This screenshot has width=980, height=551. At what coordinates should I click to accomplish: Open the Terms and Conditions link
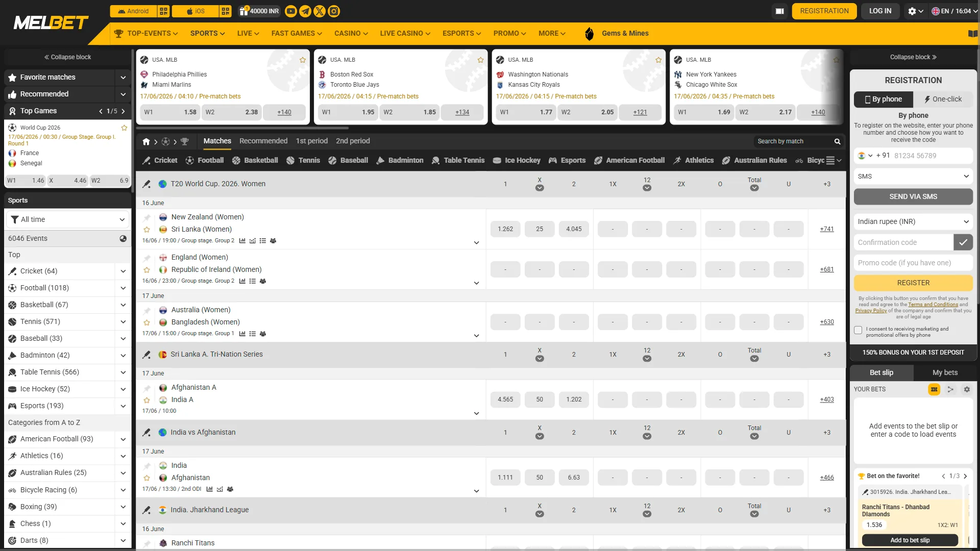pyautogui.click(x=933, y=305)
